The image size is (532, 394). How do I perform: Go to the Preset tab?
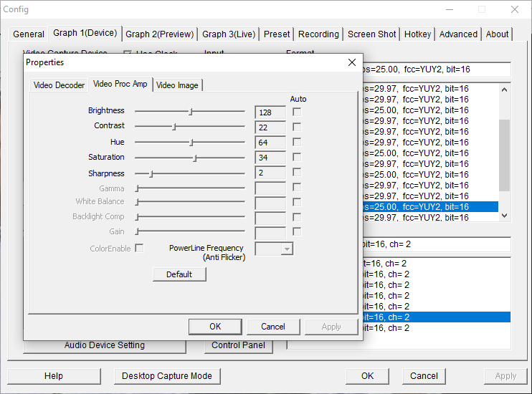coord(277,34)
